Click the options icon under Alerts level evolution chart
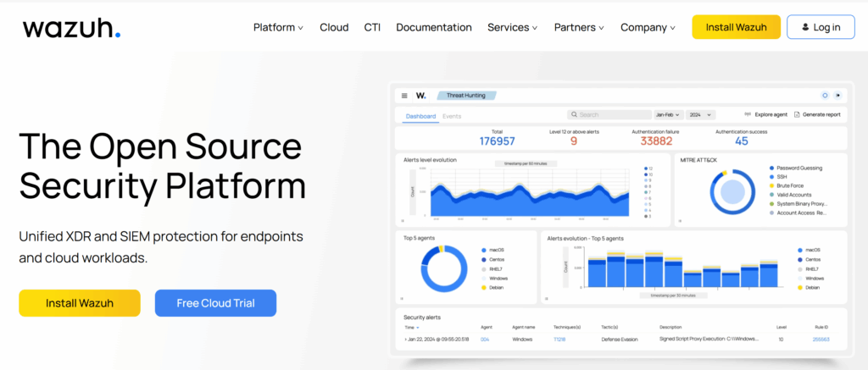The height and width of the screenshot is (370, 868). pyautogui.click(x=403, y=221)
